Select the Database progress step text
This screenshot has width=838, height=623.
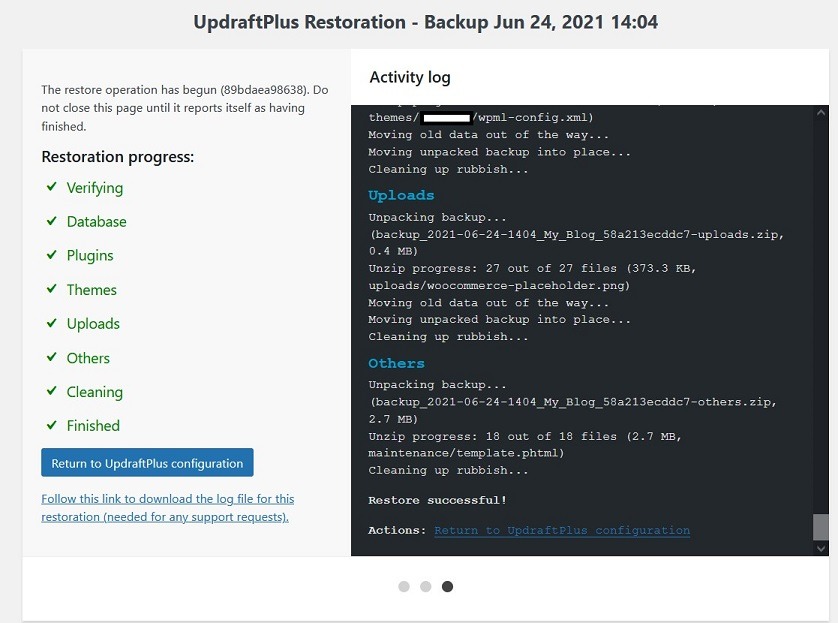(x=96, y=222)
